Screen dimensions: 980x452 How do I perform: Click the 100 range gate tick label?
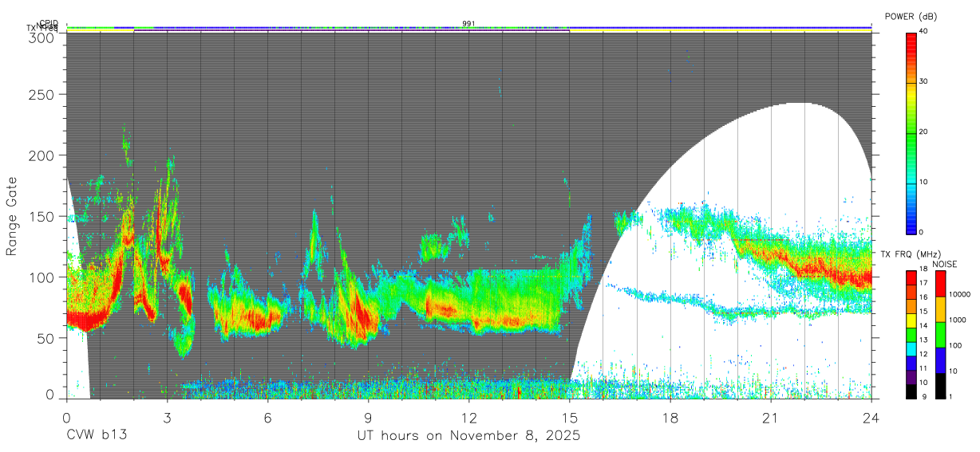[41, 277]
